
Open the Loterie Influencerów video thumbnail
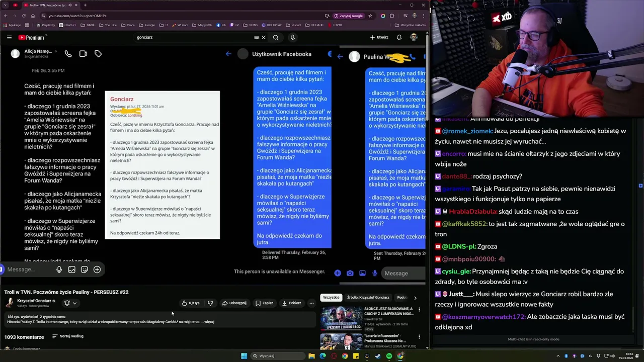tap(341, 341)
